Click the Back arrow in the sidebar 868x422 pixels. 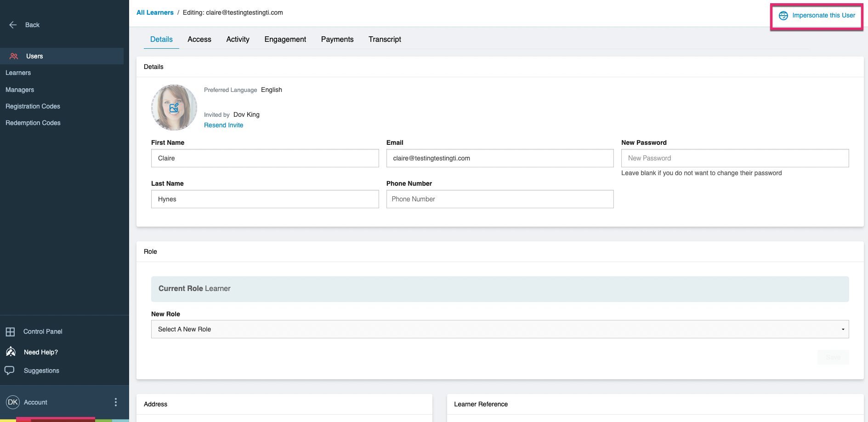pyautogui.click(x=13, y=24)
